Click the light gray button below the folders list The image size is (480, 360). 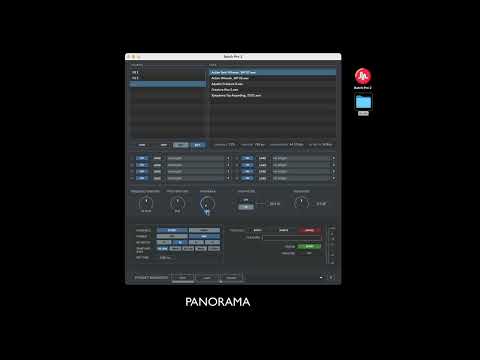pos(181,145)
